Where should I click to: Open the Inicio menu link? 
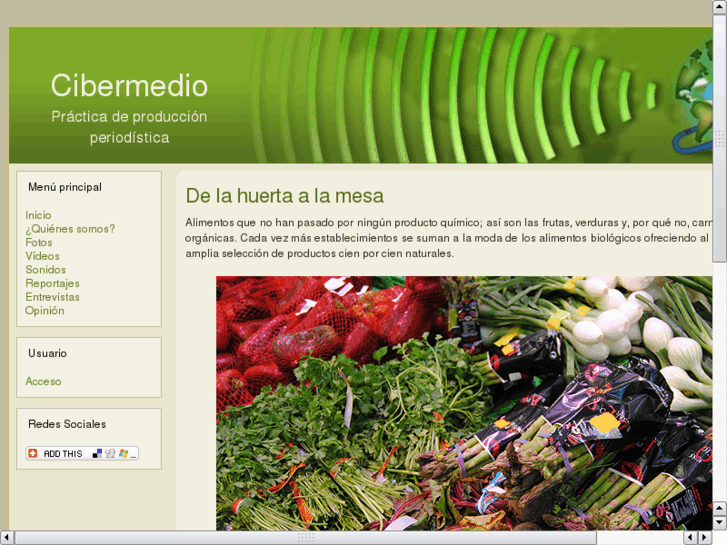[x=38, y=215]
